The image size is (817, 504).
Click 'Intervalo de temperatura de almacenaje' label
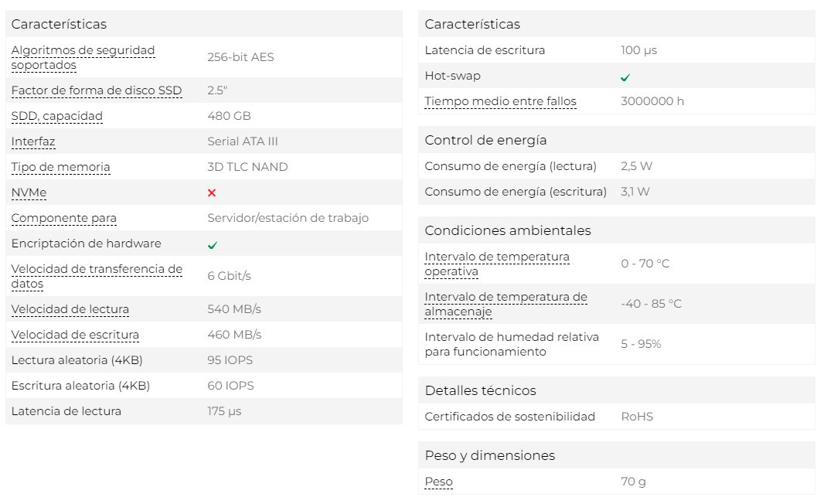(506, 304)
